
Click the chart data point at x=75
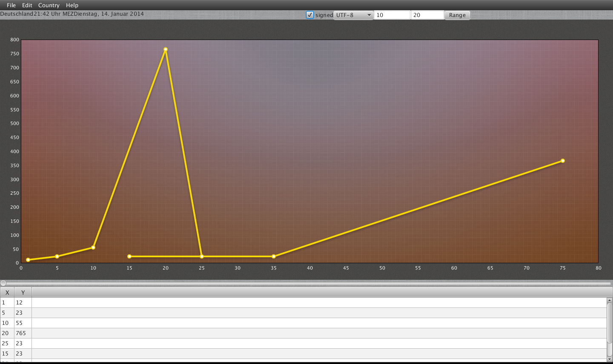[563, 161]
